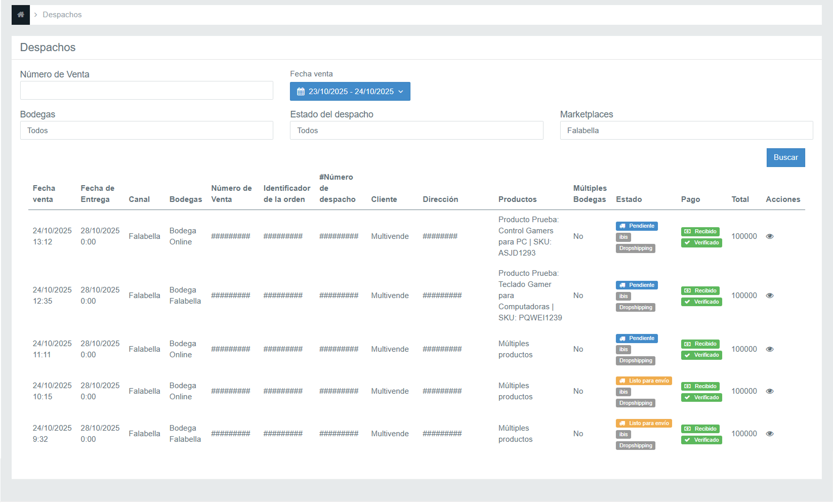Viewport: 833px width, 504px height.
Task: Show details of the 10:15 order
Action: tap(769, 391)
